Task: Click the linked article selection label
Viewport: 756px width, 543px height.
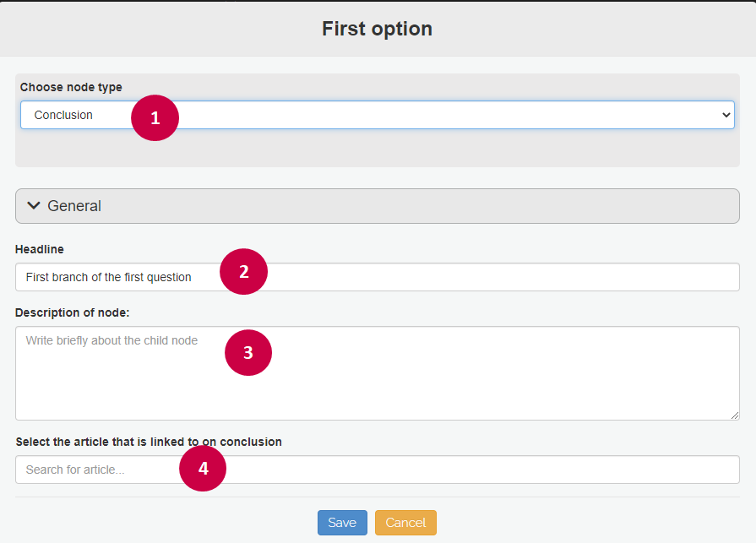Action: 149,442
